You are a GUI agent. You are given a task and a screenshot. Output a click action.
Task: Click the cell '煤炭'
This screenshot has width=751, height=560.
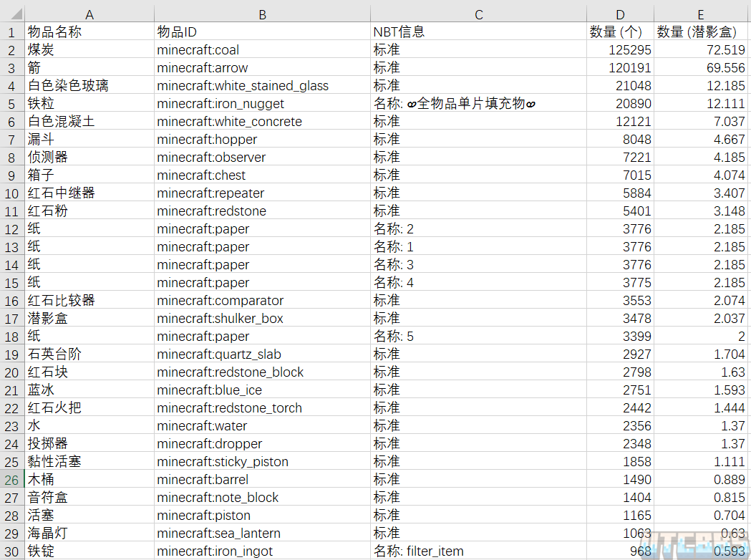point(89,49)
